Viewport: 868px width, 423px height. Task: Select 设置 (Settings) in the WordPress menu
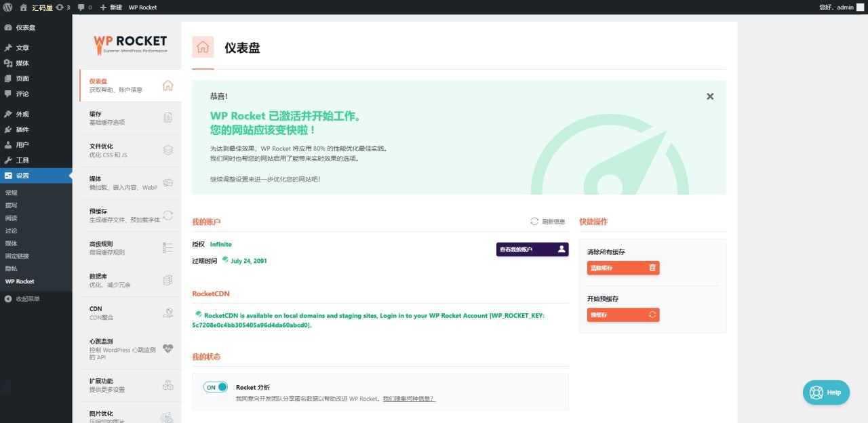tap(36, 176)
